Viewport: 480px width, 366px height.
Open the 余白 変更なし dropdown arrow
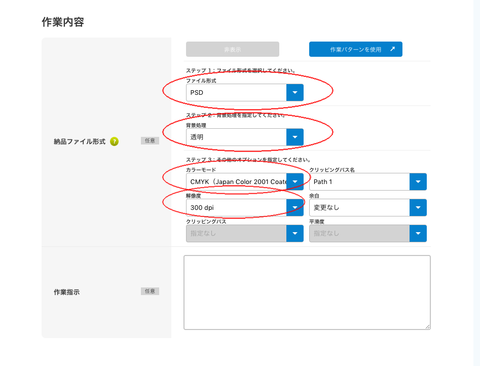(x=418, y=207)
